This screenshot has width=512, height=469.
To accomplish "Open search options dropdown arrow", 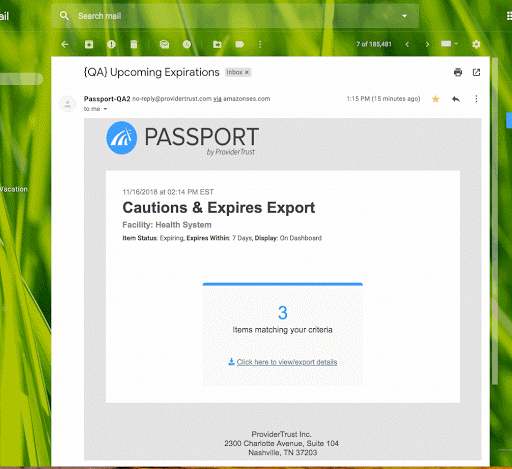I will click(404, 16).
